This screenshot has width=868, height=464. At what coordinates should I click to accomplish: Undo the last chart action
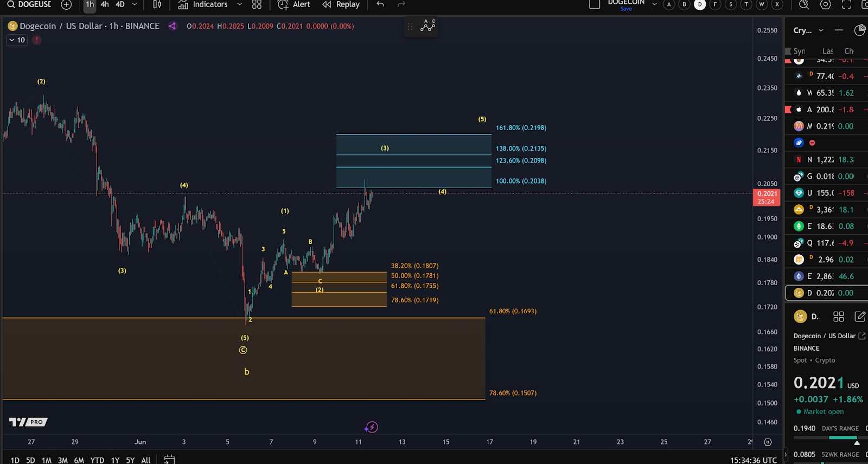380,4
